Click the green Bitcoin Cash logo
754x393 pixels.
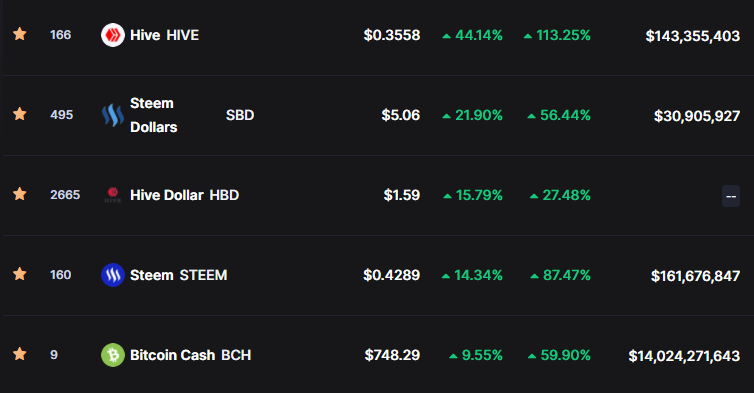pyautogui.click(x=113, y=355)
